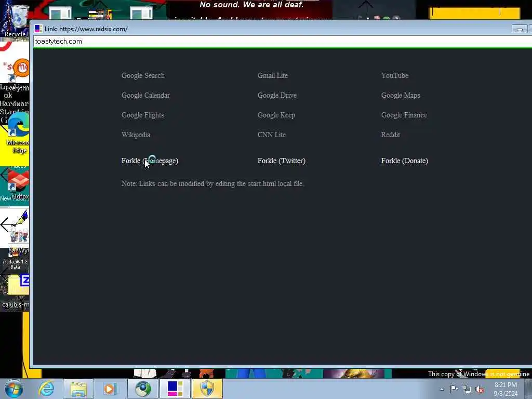Open the Google Keep link
The image size is (532, 399).
click(x=276, y=115)
